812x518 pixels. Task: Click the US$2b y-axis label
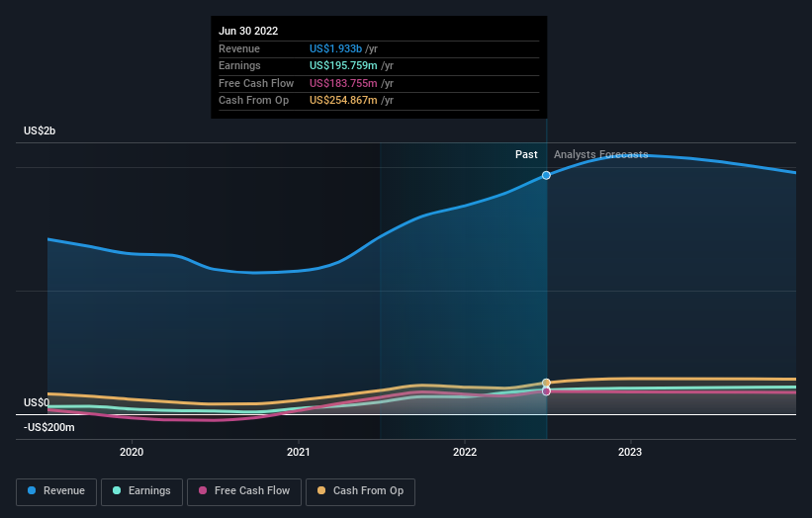[x=40, y=130]
